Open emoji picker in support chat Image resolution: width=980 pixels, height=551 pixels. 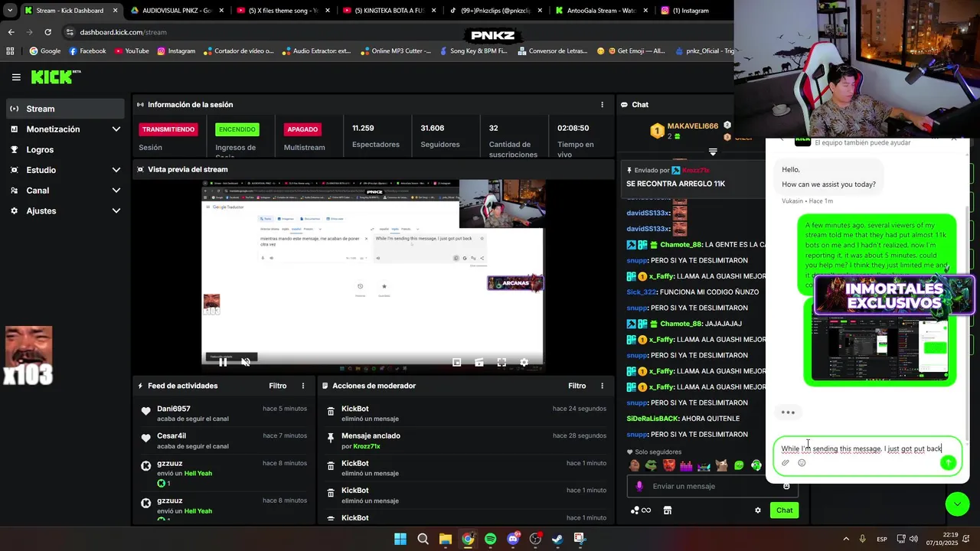[x=802, y=462]
